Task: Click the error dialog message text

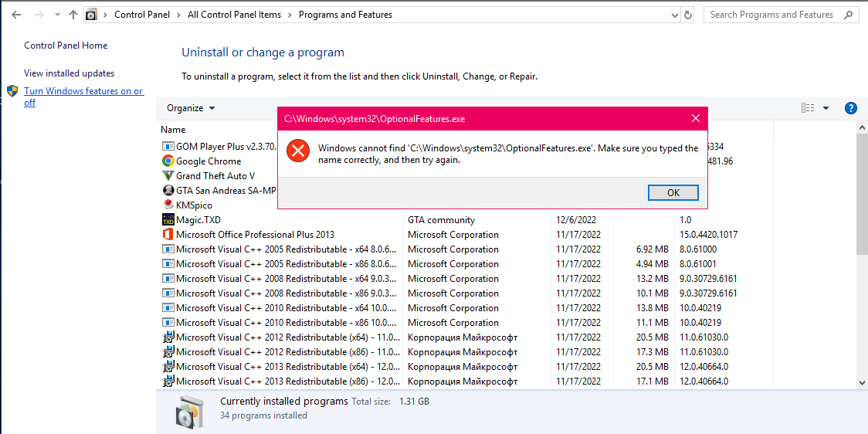Action: point(508,154)
